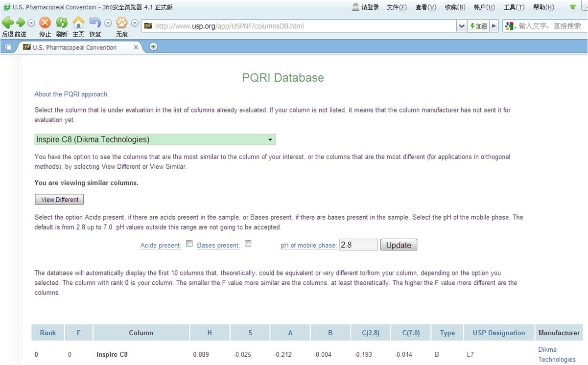Click the PQRI Database heading
The height and width of the screenshot is (365, 588).
[283, 77]
